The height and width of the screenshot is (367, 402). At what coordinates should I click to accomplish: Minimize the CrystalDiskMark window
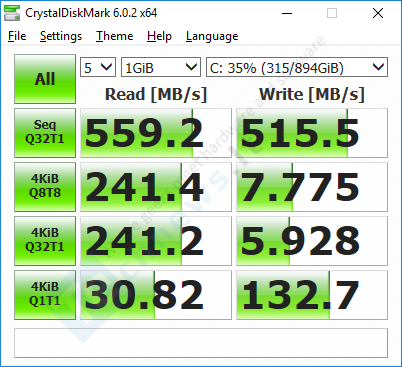pyautogui.click(x=287, y=13)
